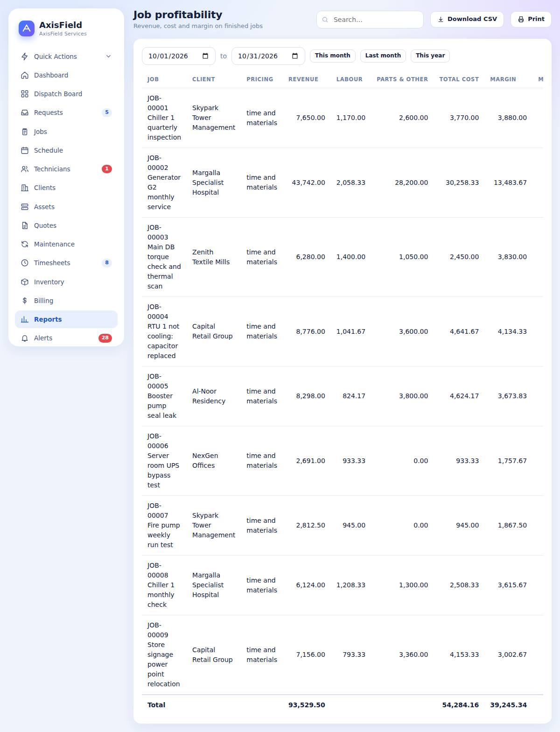Filter to Last month

[383, 56]
